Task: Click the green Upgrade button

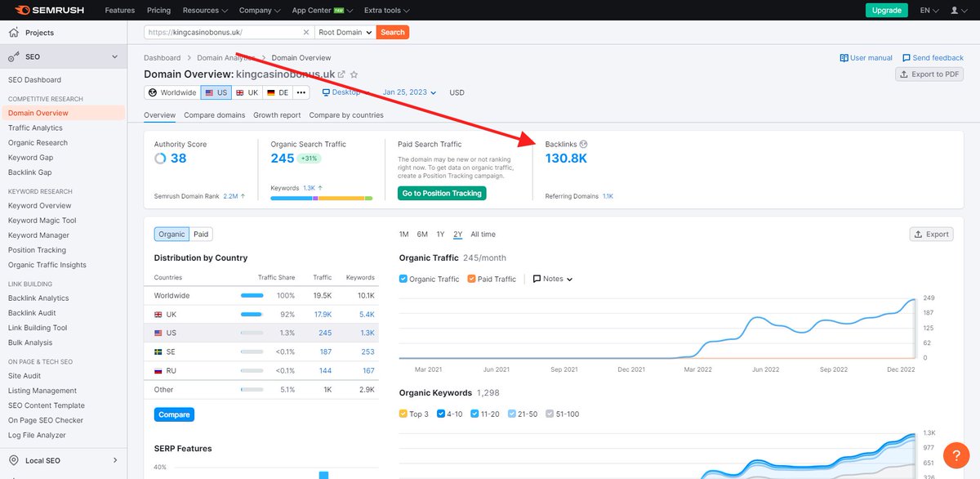Action: click(x=887, y=10)
